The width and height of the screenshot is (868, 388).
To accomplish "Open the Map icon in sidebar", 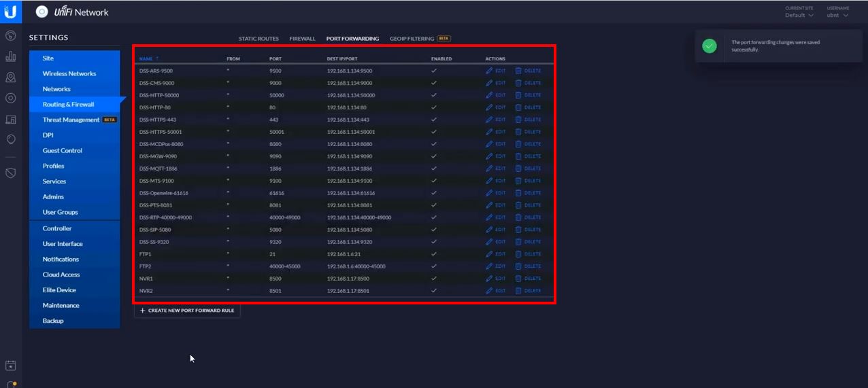I will pyautogui.click(x=10, y=77).
